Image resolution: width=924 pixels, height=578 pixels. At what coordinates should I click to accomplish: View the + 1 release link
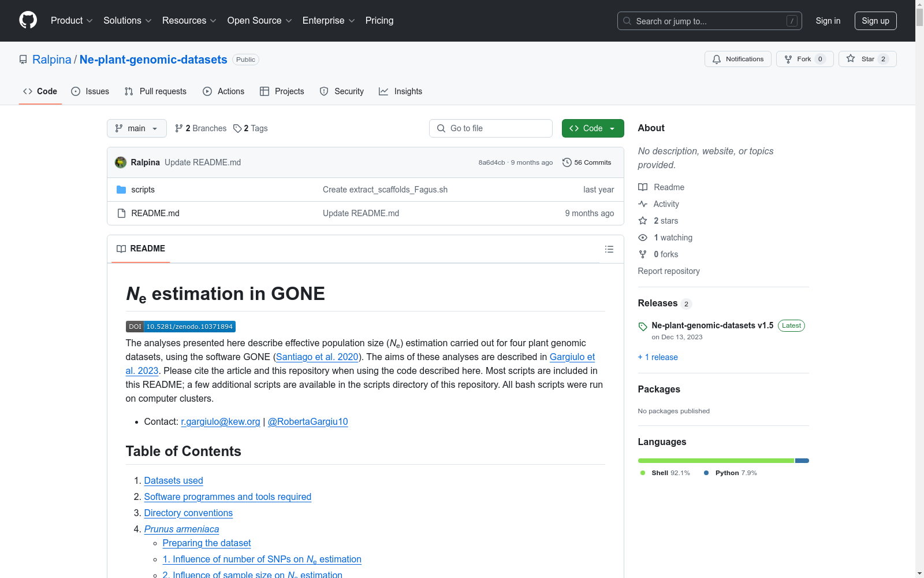point(658,357)
